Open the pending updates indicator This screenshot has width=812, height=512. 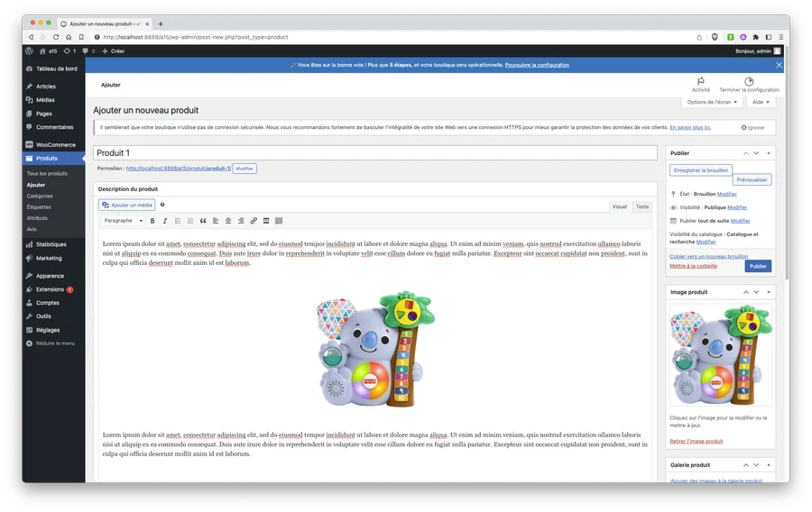tap(69, 51)
